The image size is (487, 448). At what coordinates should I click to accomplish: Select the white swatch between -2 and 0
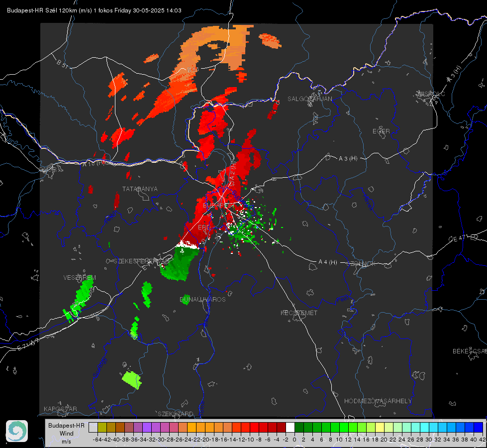click(x=290, y=427)
